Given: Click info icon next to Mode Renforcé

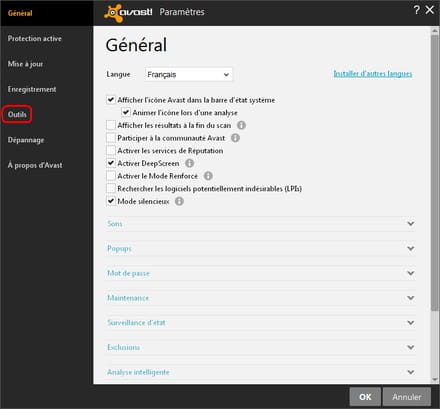Looking at the screenshot, I should (x=208, y=176).
